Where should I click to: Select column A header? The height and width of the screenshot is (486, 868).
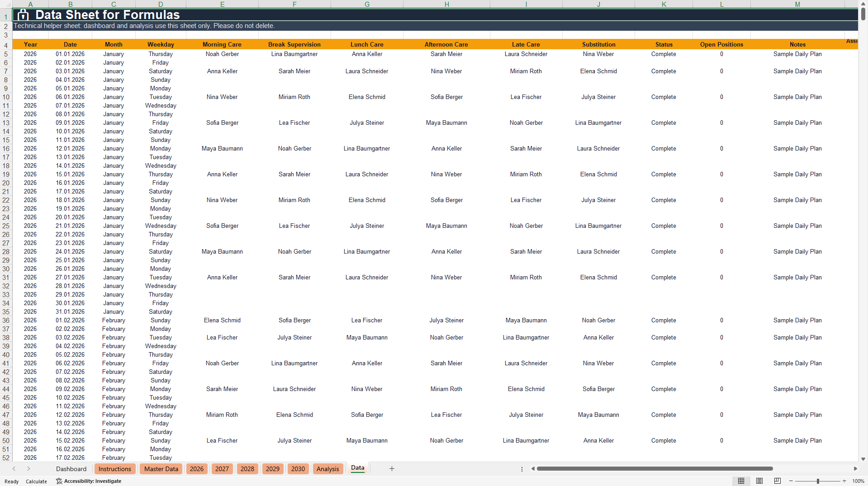(30, 4)
